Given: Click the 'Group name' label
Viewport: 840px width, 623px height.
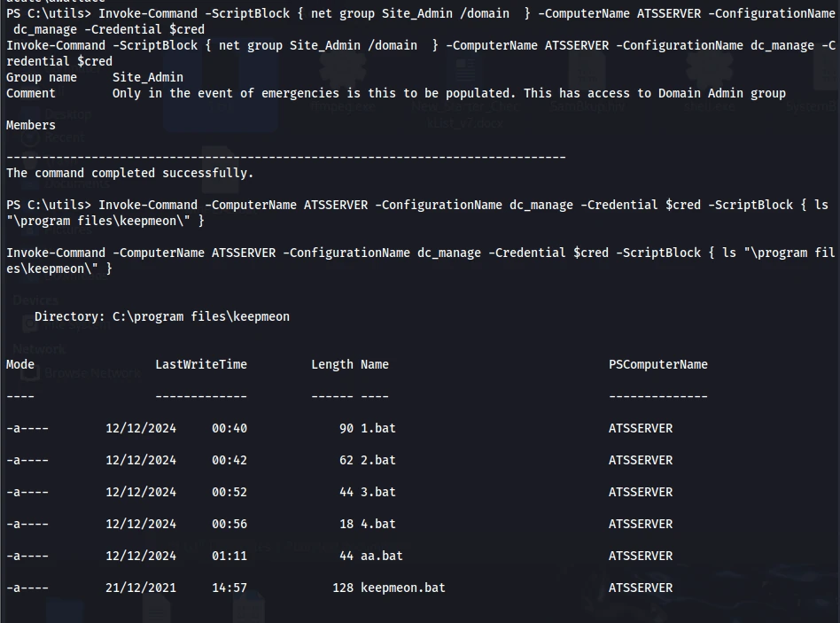Looking at the screenshot, I should point(42,78).
